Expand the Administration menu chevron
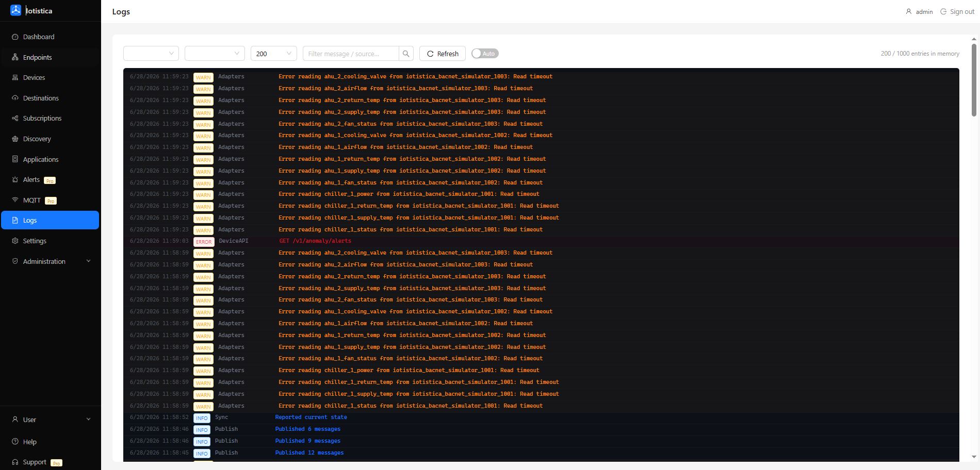This screenshot has height=470, width=980. (88, 261)
